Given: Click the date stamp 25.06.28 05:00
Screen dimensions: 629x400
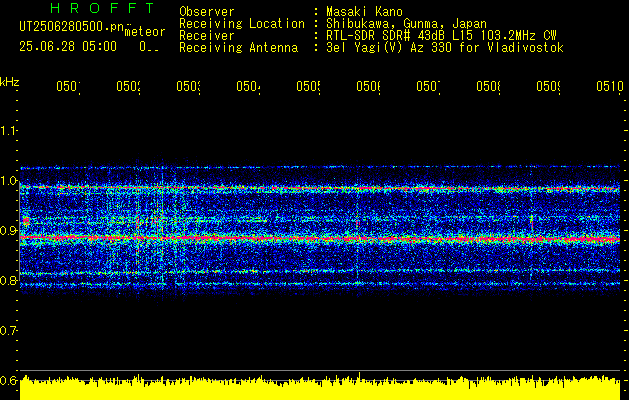Looking at the screenshot, I should coord(68,47).
